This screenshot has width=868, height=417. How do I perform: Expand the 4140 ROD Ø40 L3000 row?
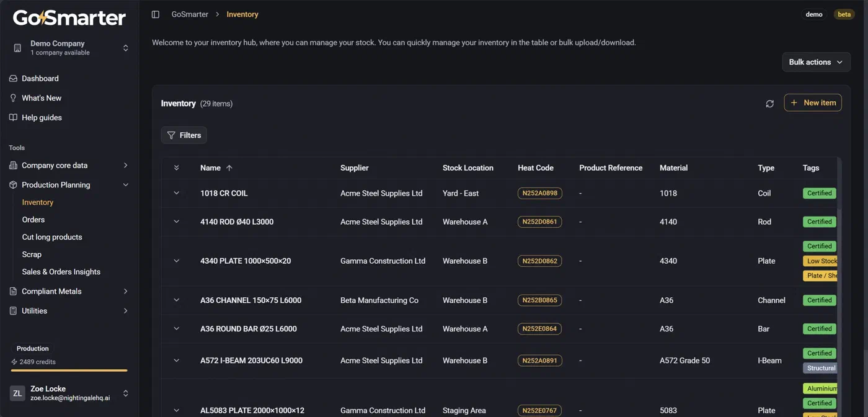(x=176, y=222)
